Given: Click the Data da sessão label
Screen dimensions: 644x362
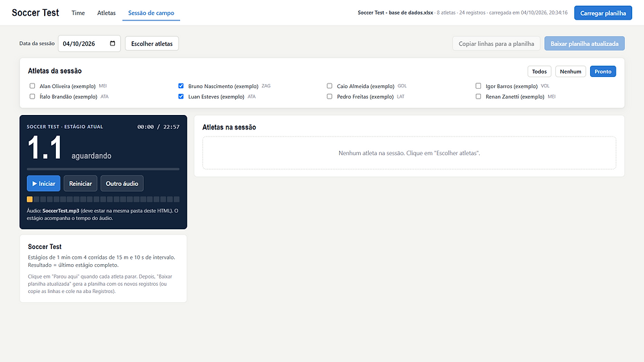Looking at the screenshot, I should (37, 43).
